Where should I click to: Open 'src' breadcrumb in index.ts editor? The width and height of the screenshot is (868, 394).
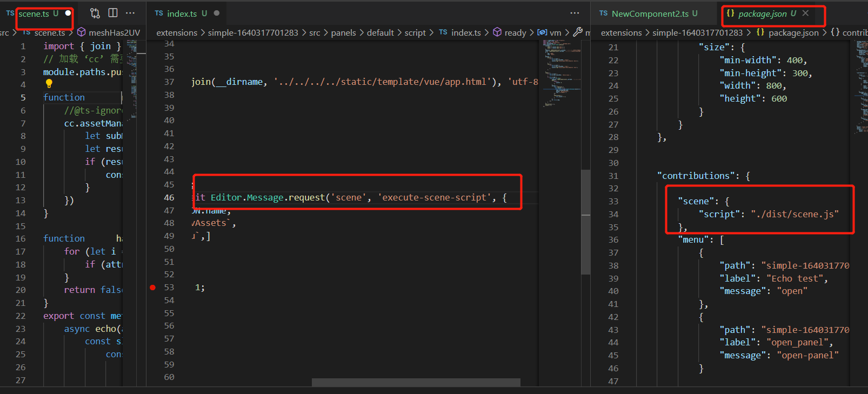(315, 32)
